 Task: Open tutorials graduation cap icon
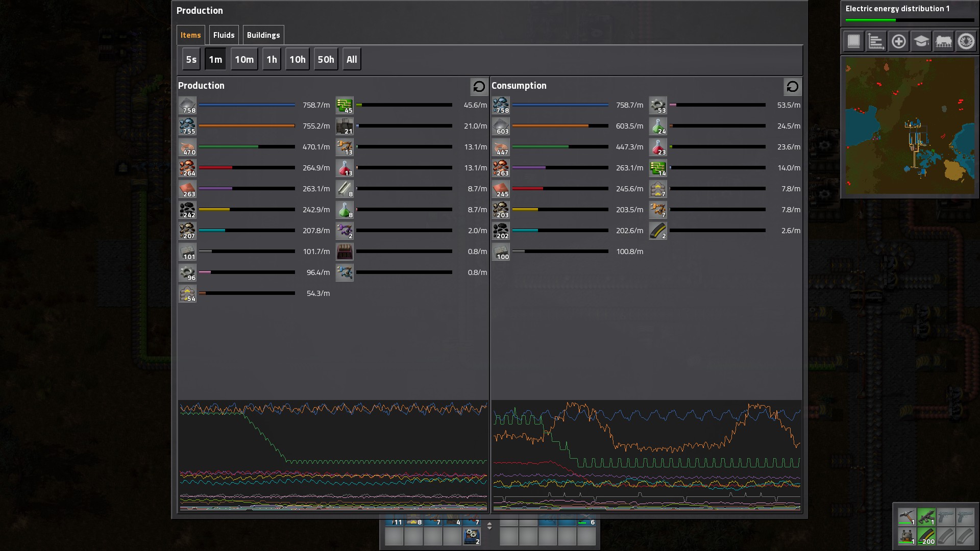[921, 41]
